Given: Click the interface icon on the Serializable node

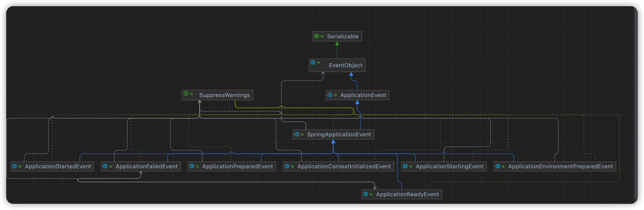Looking at the screenshot, I should point(317,36).
